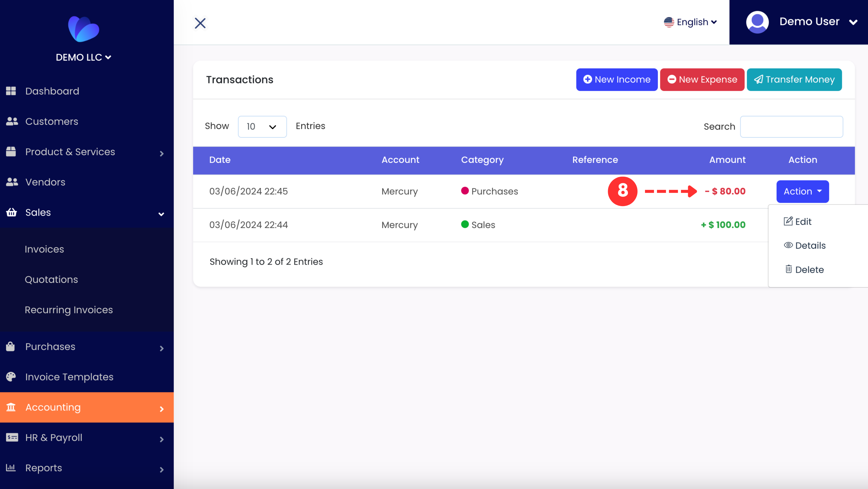
Task: Expand the Reports menu chevron
Action: click(x=162, y=469)
